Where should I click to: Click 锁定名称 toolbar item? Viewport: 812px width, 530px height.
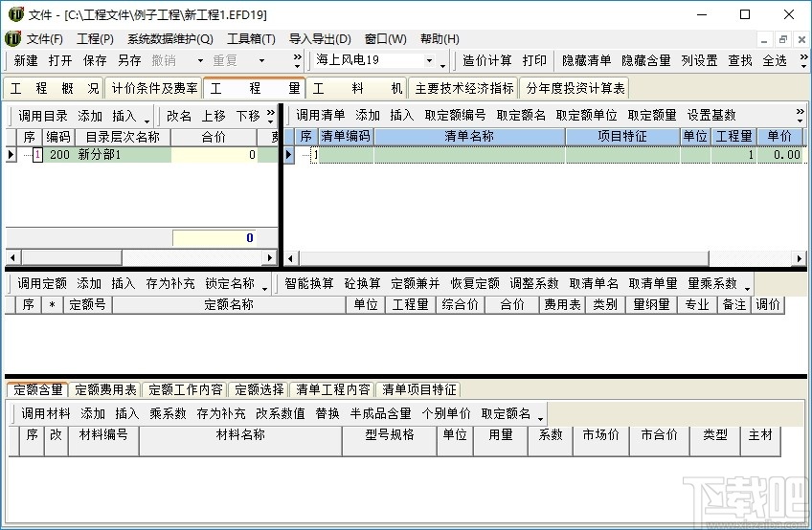pyautogui.click(x=230, y=283)
